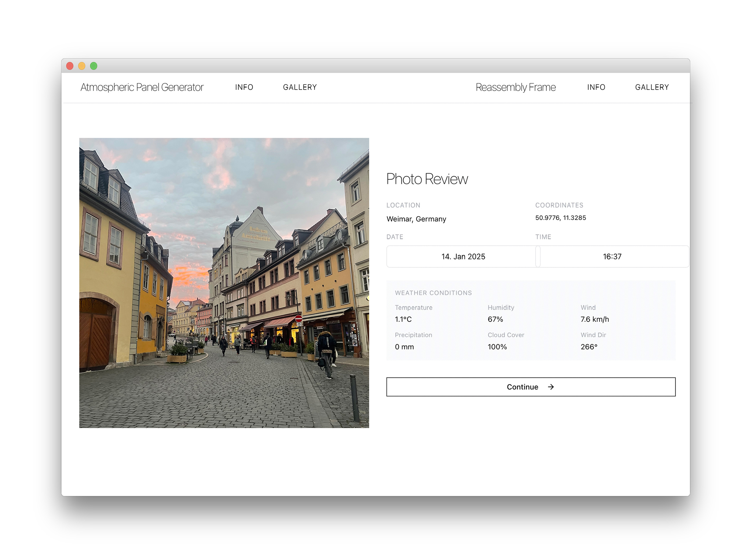Click the Reassembly Frame title link
Screen dimensions: 756x544
515,87
